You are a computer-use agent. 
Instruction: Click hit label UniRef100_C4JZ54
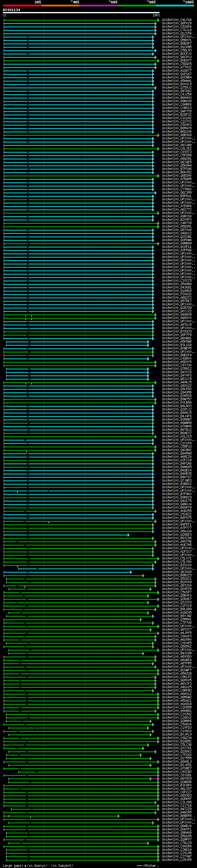pos(177,94)
